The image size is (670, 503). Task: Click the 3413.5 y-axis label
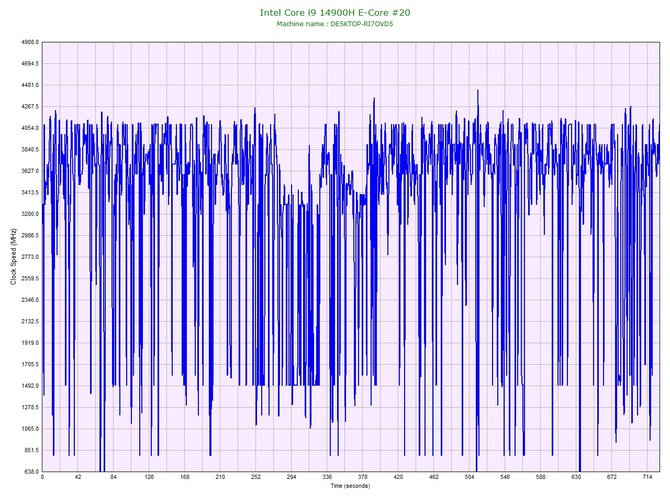tap(30, 193)
